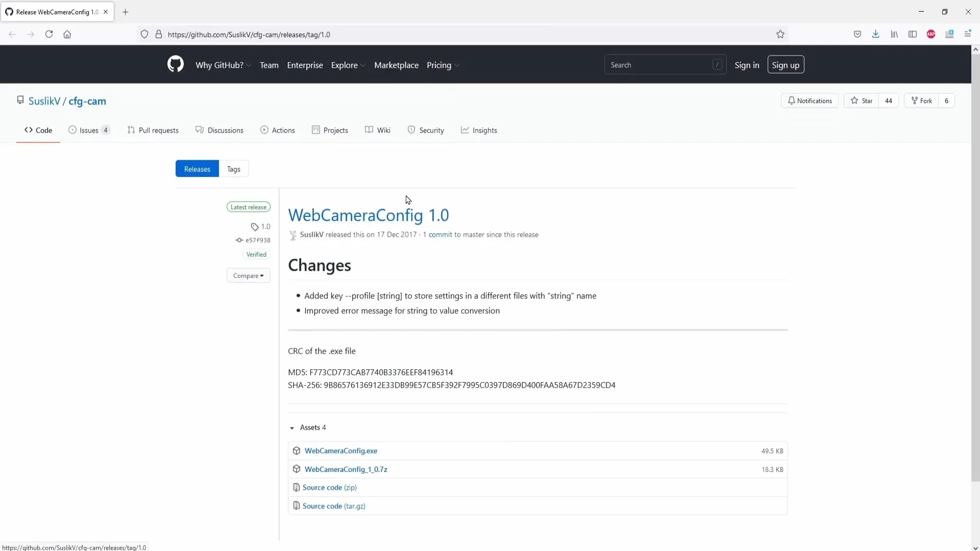Go to the browser home page icon

tap(67, 34)
